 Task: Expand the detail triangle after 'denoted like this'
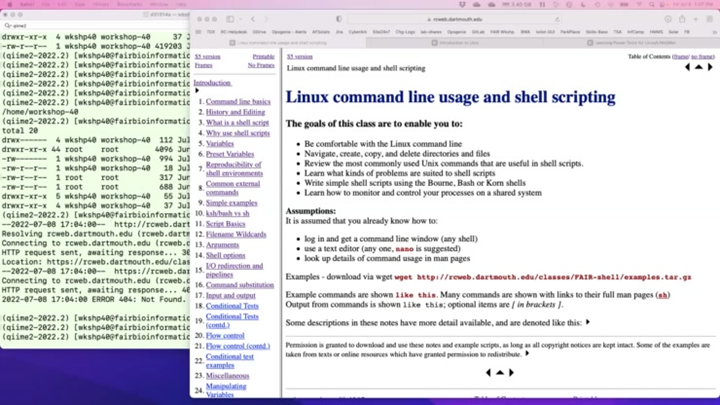(x=588, y=323)
